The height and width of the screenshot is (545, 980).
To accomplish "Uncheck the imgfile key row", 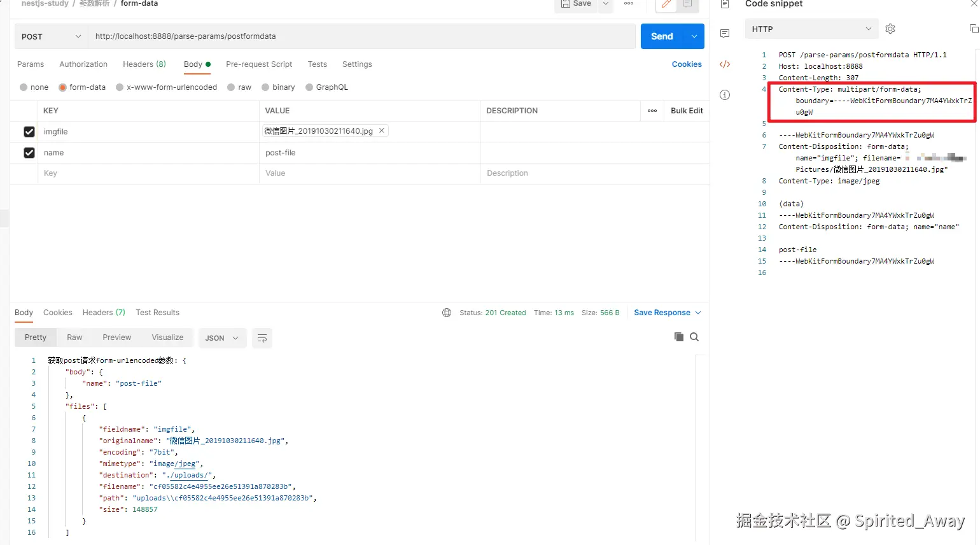I will tap(29, 132).
